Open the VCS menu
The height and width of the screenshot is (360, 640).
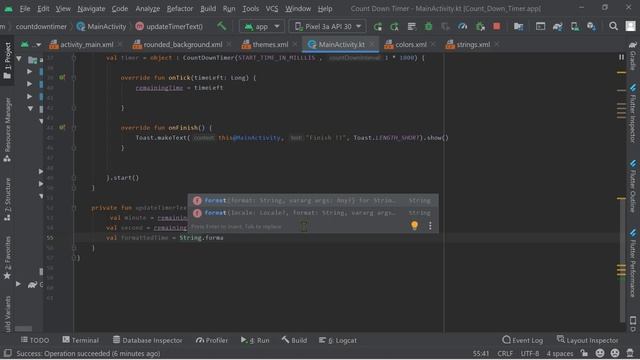(x=272, y=8)
